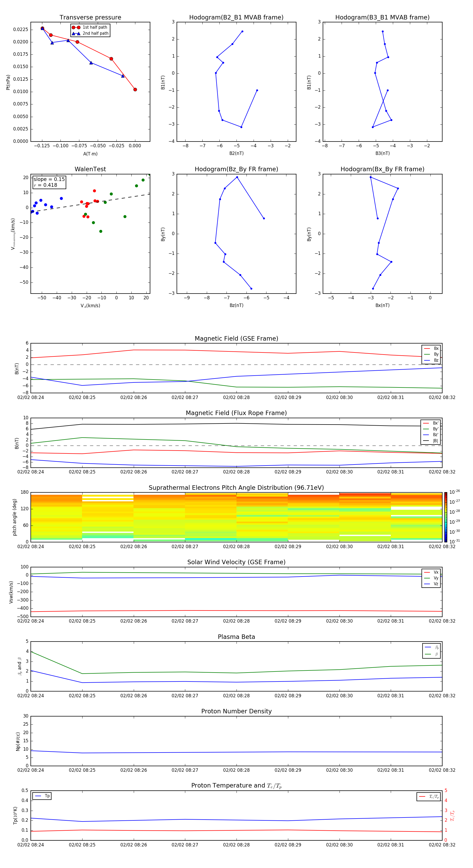473x868 pixels.
Task: Click the dashed fit line in the WalenTest plot
Action: 90,203
